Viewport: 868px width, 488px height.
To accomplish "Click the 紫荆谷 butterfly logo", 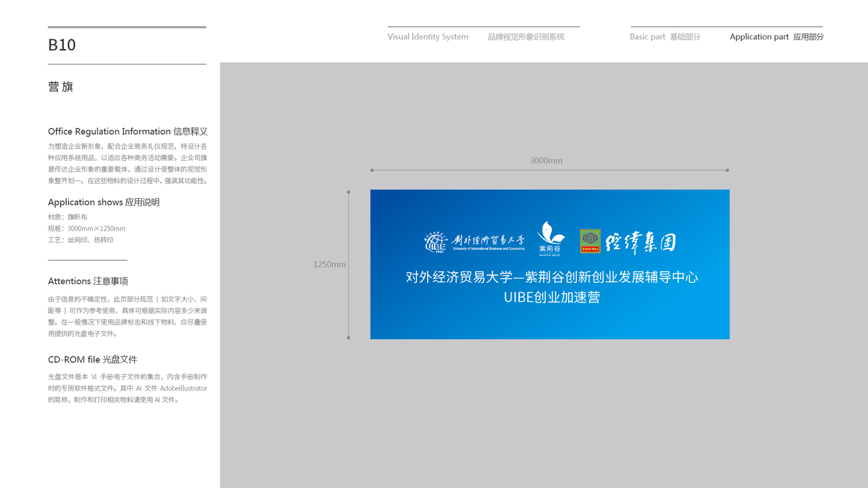I will click(550, 239).
